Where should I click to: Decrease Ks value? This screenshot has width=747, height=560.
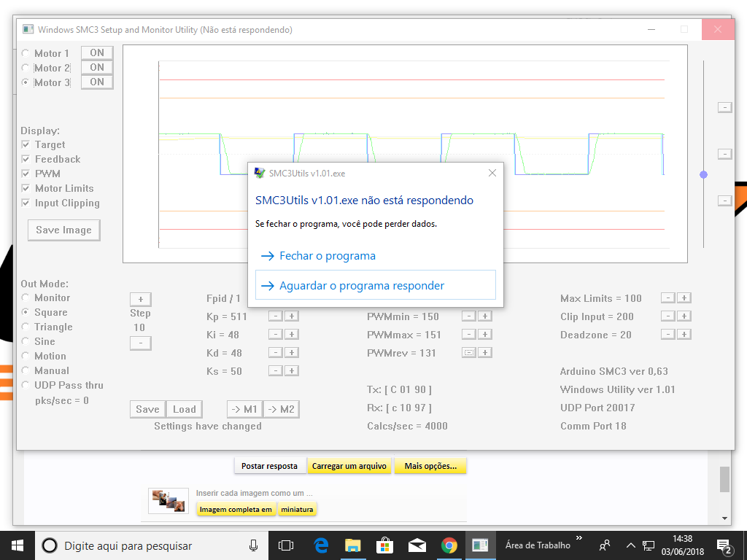click(x=275, y=370)
